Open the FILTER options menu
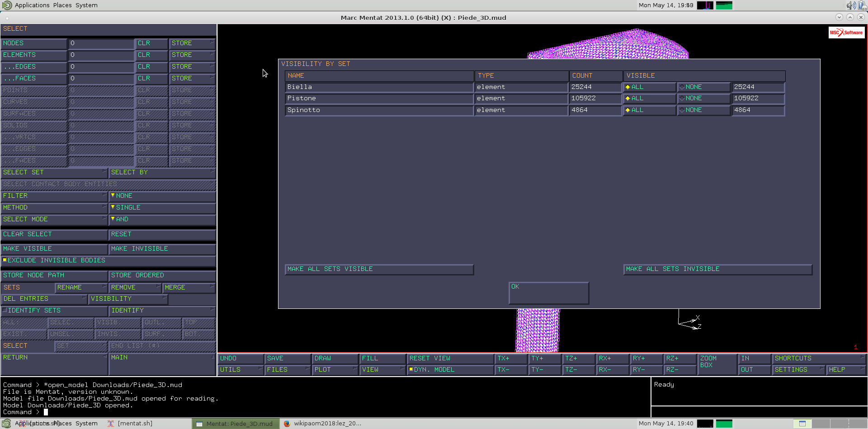 (x=54, y=196)
